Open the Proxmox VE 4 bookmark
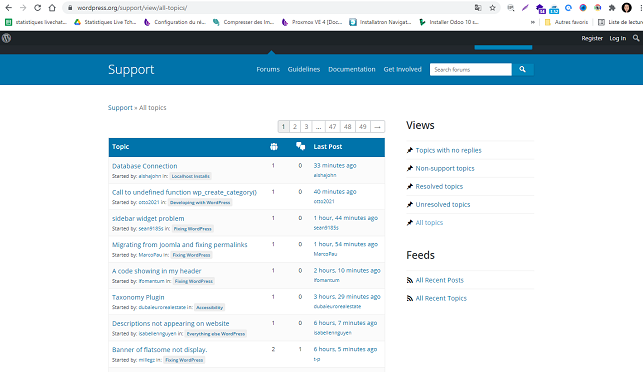Image resolution: width=643 pixels, height=372 pixels. 312,22
